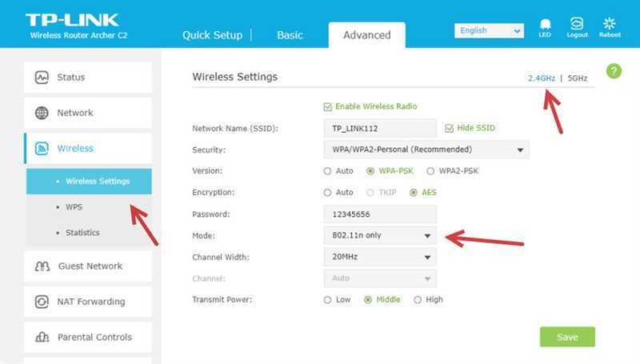Switch to the 5GHz band link

[577, 78]
